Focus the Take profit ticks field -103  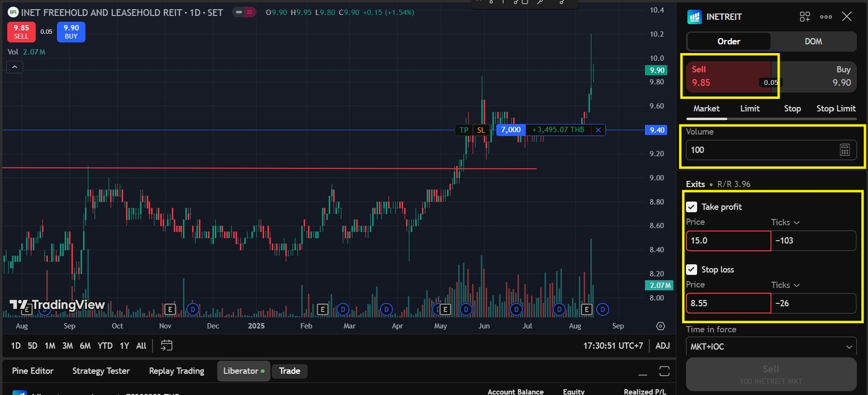(x=813, y=241)
